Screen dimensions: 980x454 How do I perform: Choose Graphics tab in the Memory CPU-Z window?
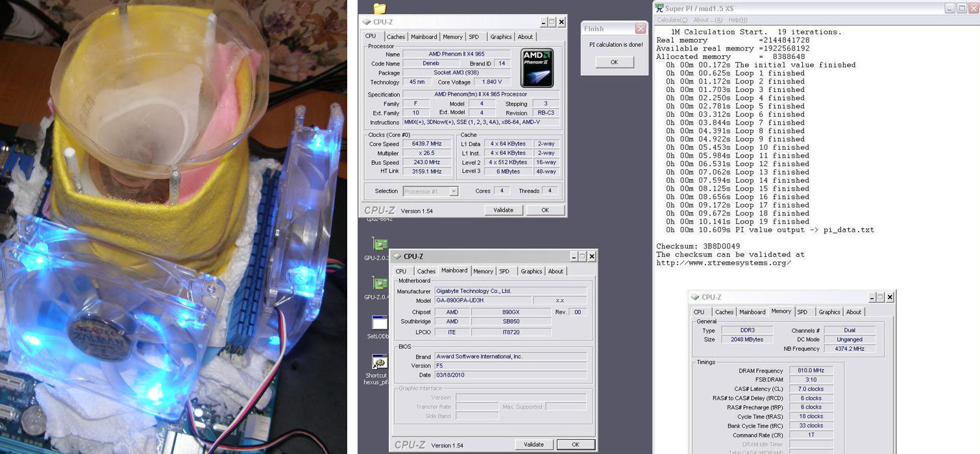(x=829, y=312)
